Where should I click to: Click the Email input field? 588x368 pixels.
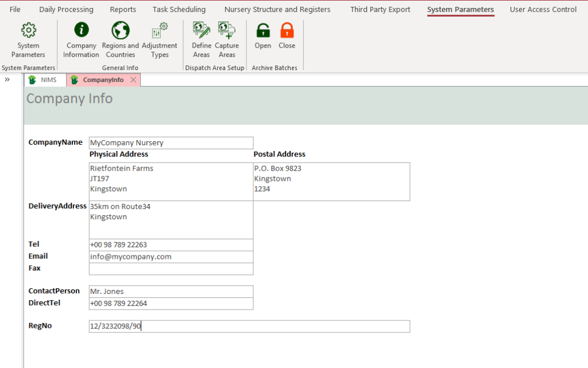171,257
